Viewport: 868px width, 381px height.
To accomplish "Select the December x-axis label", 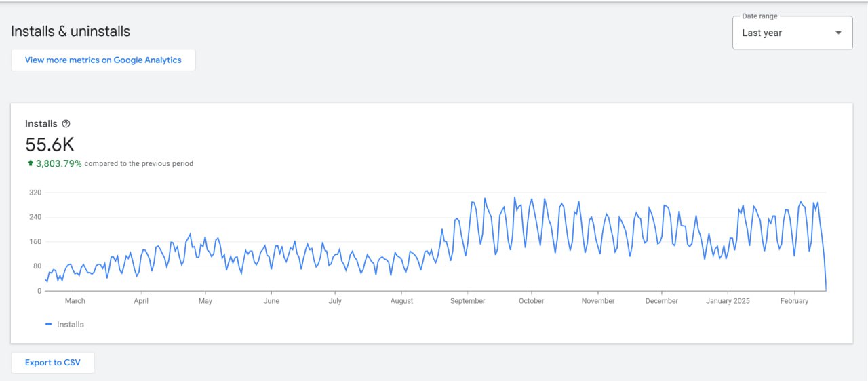I will [x=661, y=301].
